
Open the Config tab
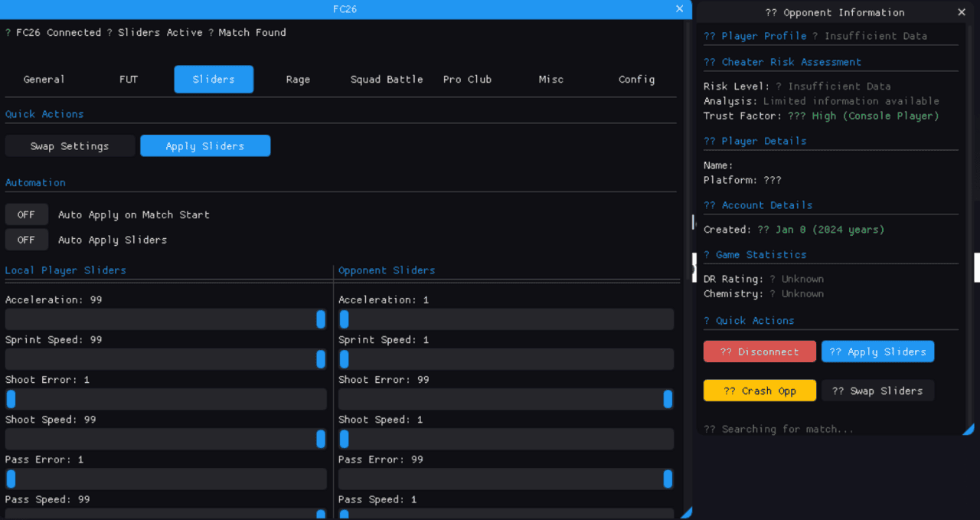tap(636, 80)
